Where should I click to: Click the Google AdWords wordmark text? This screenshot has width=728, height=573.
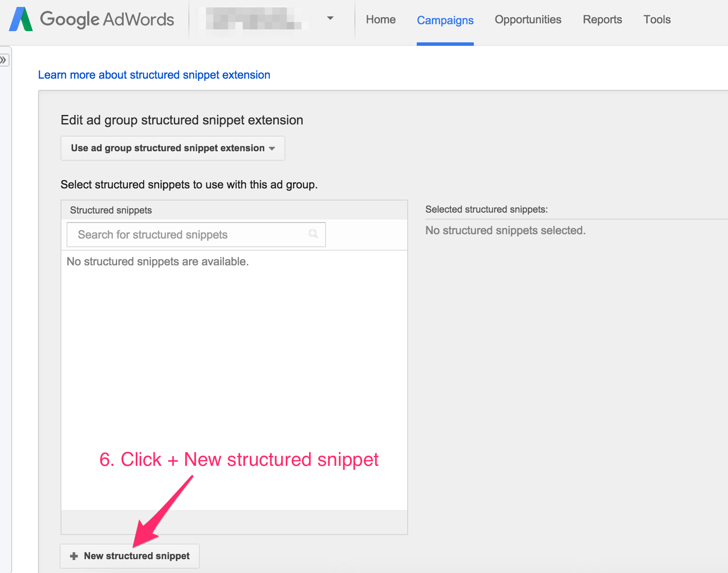tap(107, 19)
